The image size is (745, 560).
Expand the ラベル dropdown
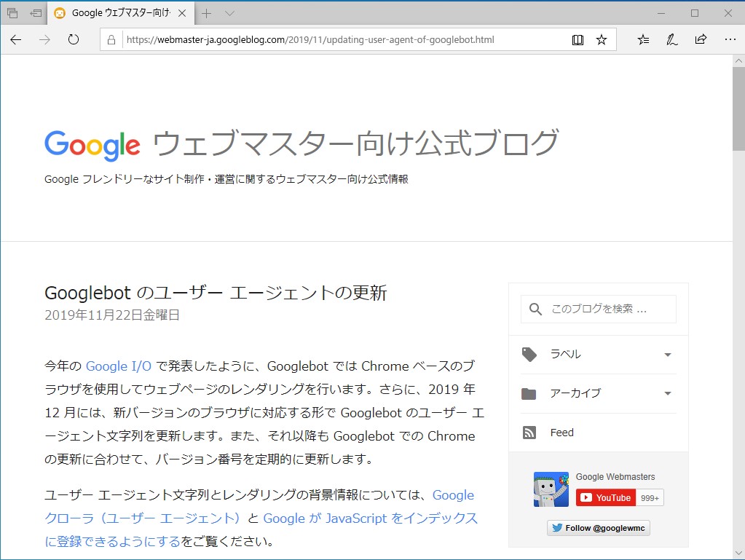click(667, 355)
